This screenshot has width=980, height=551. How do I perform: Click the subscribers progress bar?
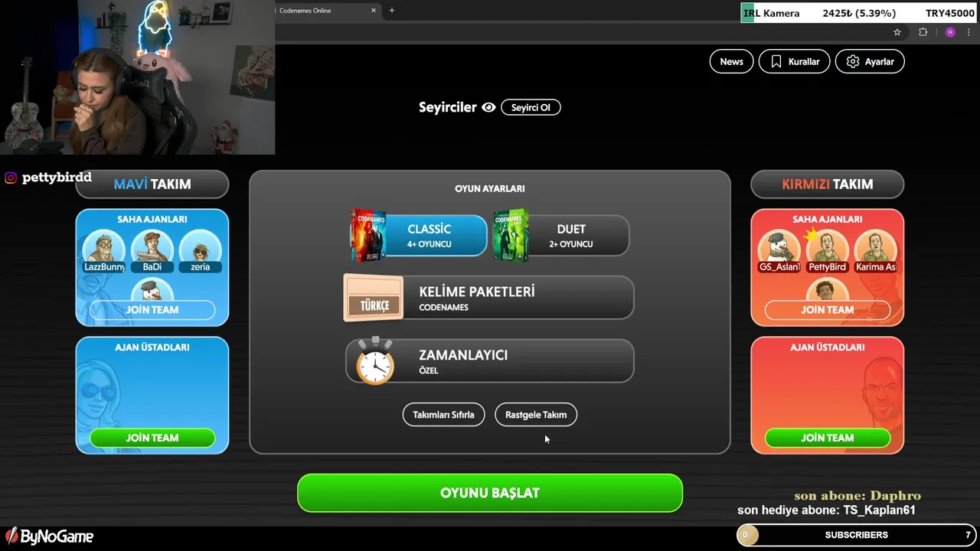(856, 535)
